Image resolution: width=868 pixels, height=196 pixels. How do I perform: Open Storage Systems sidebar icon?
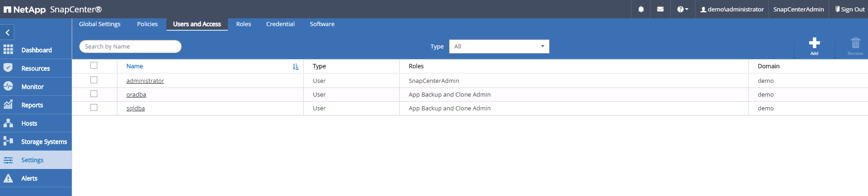click(x=8, y=141)
